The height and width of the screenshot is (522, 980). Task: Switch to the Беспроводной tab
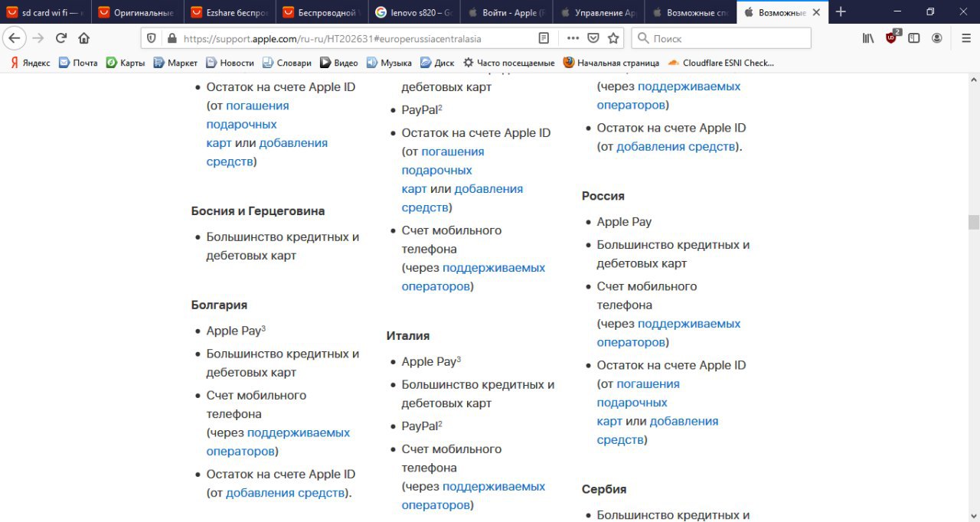(x=322, y=12)
